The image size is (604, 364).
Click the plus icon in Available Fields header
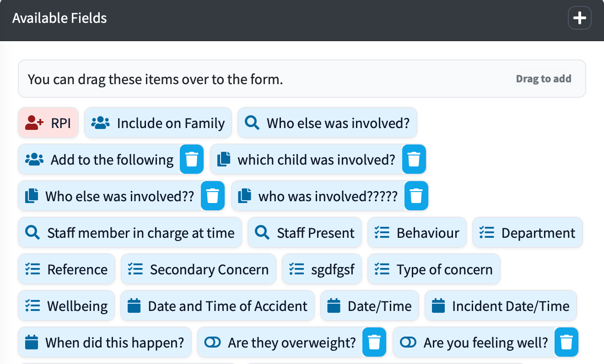580,18
